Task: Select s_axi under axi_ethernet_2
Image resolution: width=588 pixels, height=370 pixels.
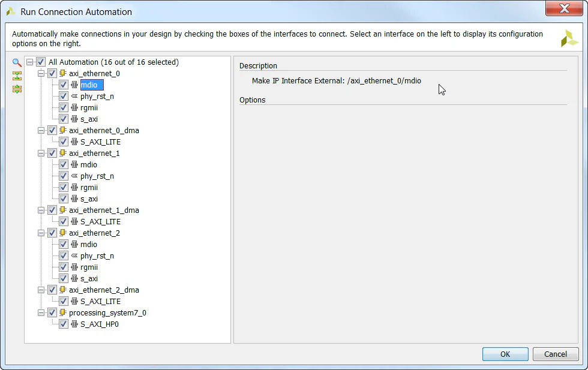Action: (x=89, y=278)
